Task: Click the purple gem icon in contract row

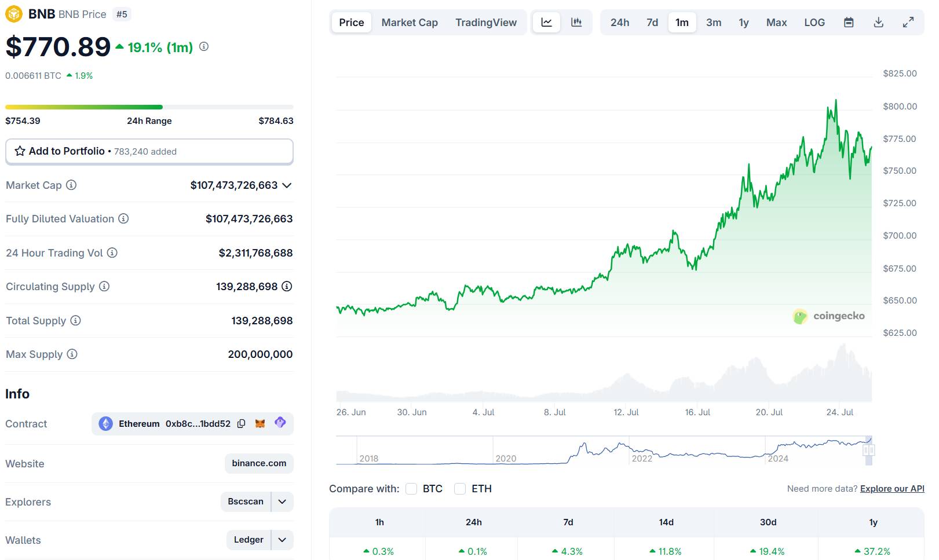Action: tap(280, 423)
